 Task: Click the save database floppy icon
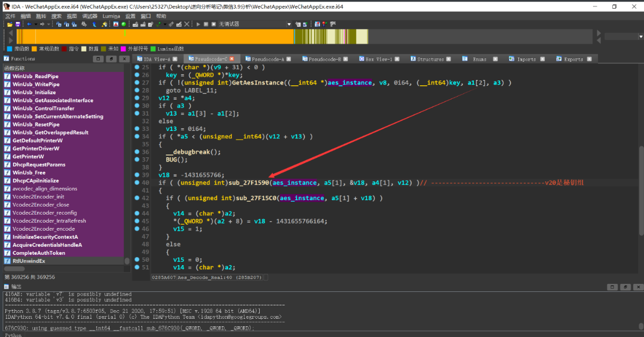[18, 24]
